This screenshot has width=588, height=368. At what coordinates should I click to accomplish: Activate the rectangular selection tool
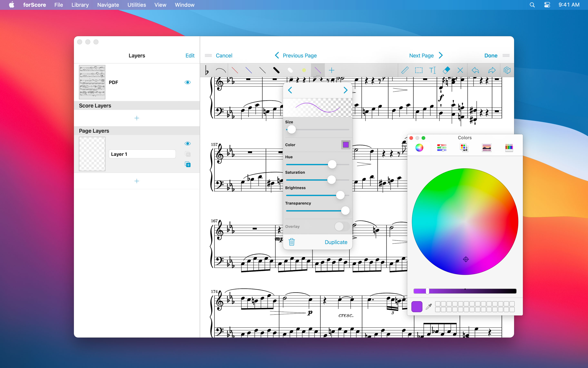pos(419,70)
